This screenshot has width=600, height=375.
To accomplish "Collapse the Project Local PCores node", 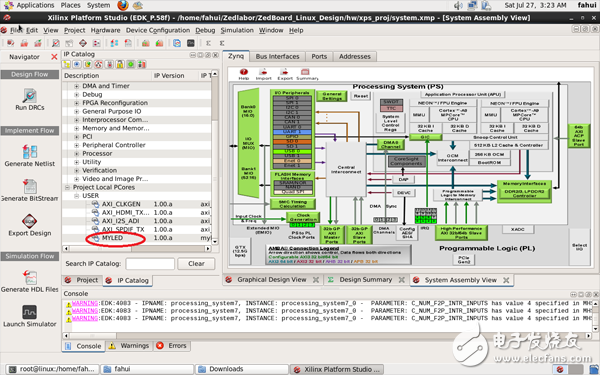I will [x=67, y=187].
